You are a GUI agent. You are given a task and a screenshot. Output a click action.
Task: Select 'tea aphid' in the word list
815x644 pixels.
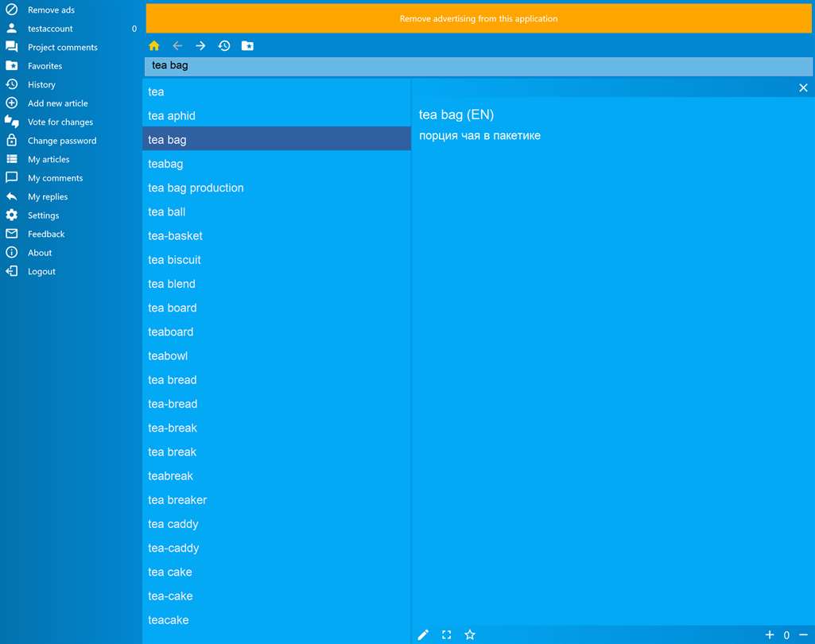[x=277, y=116]
